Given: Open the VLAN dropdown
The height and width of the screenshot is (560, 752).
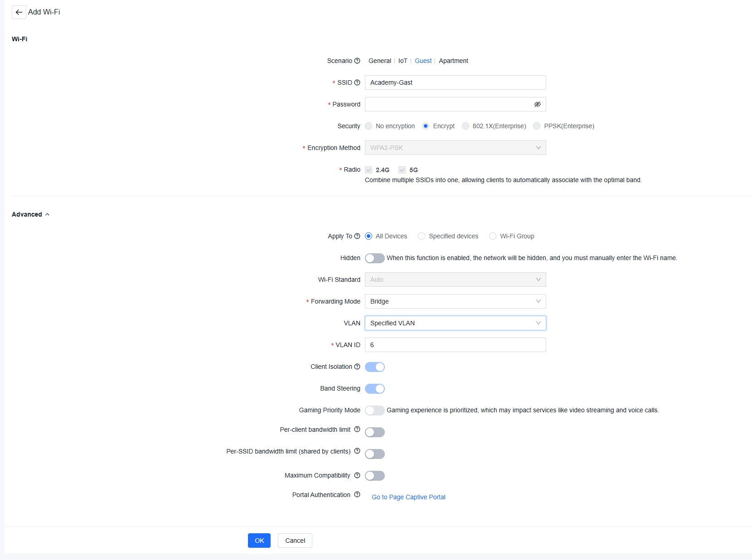Looking at the screenshot, I should (455, 323).
